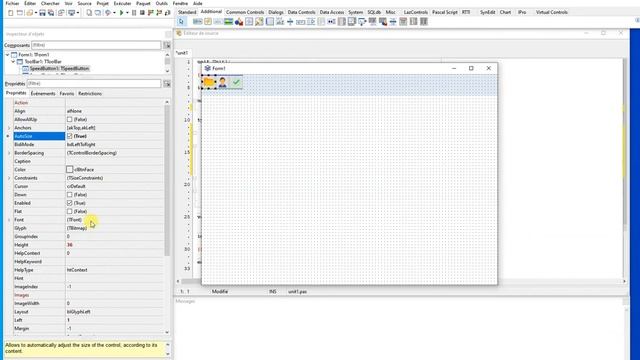
Task: Switch to the Restrictions tab
Action: tap(90, 93)
